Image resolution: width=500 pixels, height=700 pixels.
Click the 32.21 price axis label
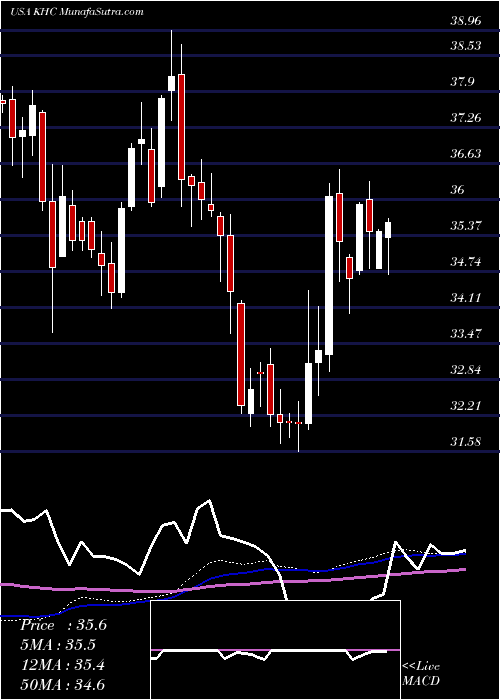(x=466, y=406)
